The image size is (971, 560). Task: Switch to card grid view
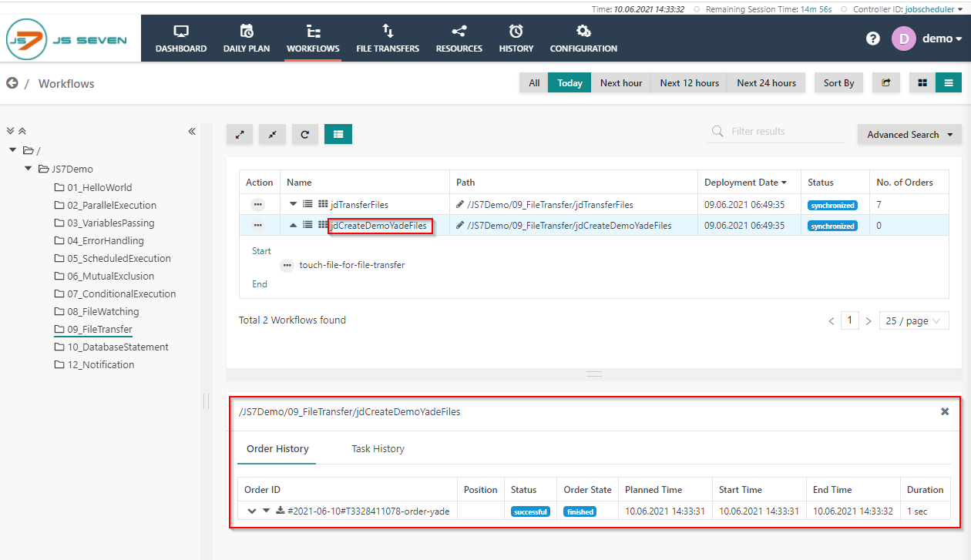922,82
